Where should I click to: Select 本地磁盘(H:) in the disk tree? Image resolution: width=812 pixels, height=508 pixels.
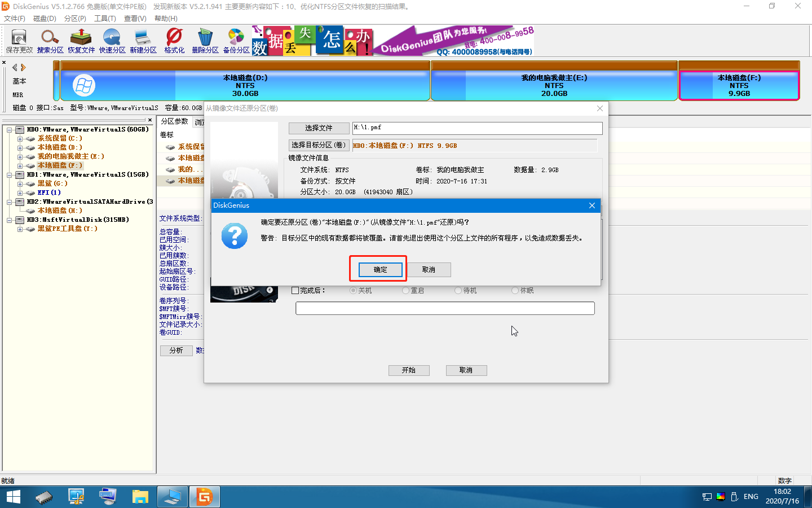(60, 211)
